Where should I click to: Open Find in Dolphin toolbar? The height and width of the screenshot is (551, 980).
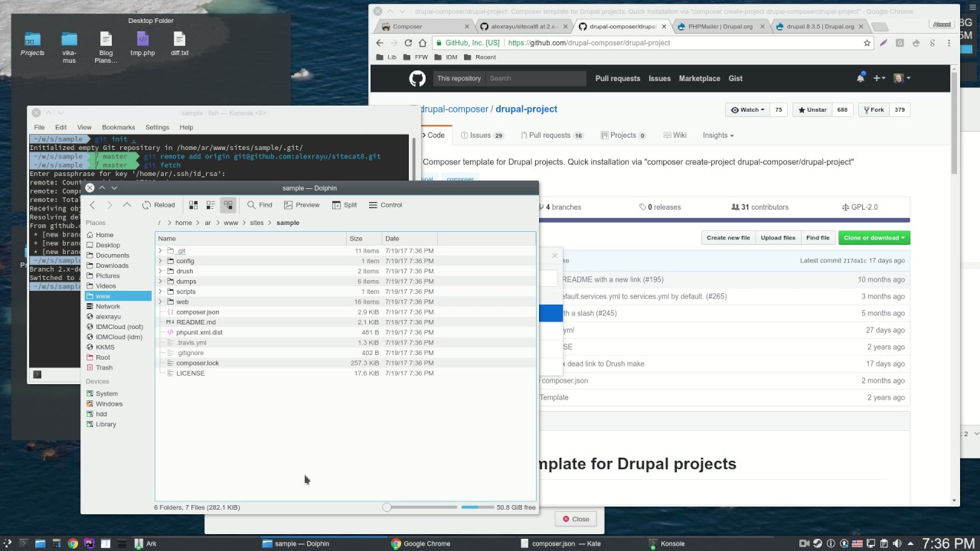[x=260, y=205]
